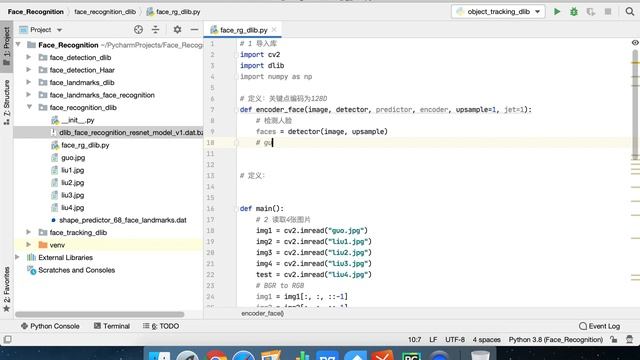
Task: Toggle tool window buttons at bottom-left corner
Action: point(7,339)
